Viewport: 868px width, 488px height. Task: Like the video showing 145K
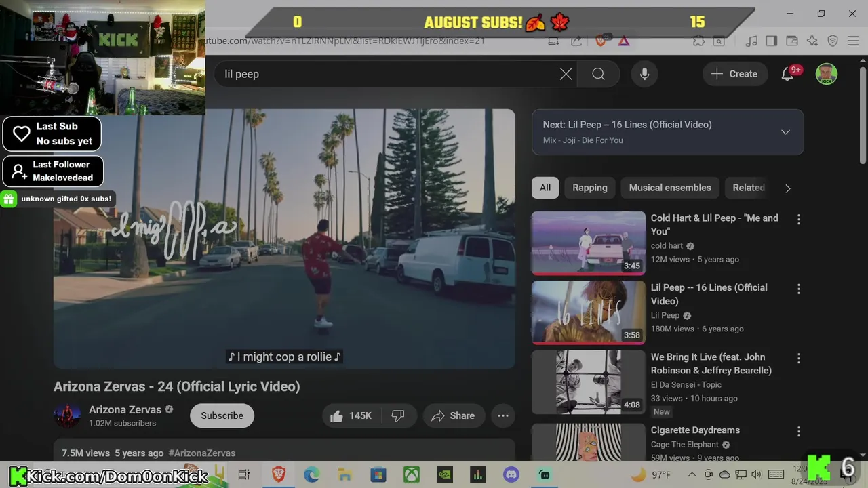[353, 415]
